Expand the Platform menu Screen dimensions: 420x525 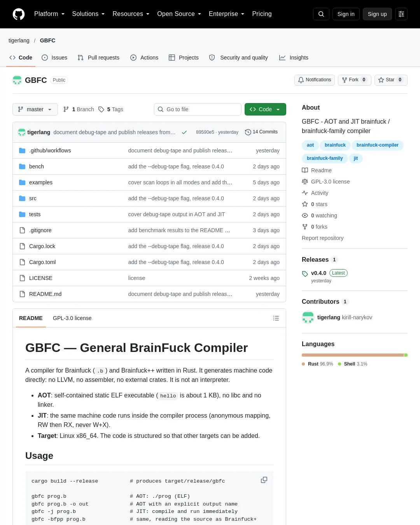coord(49,14)
